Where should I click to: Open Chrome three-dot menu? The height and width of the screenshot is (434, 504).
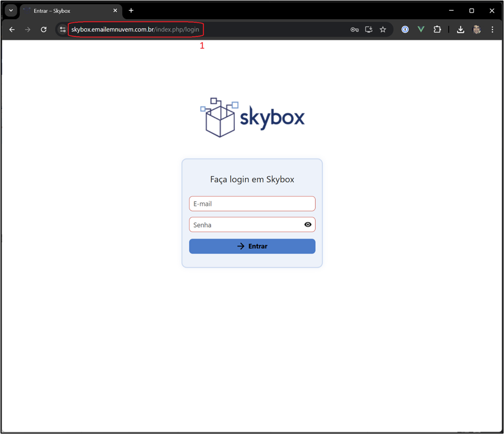click(x=492, y=30)
